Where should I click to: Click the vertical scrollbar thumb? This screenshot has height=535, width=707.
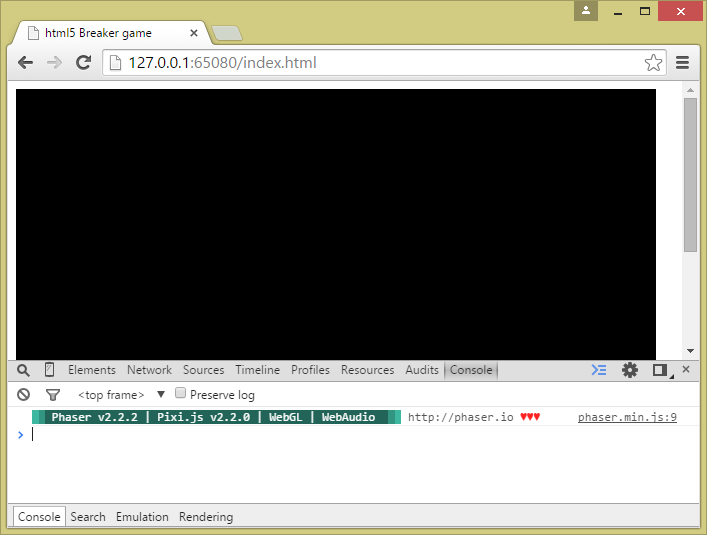(690, 175)
